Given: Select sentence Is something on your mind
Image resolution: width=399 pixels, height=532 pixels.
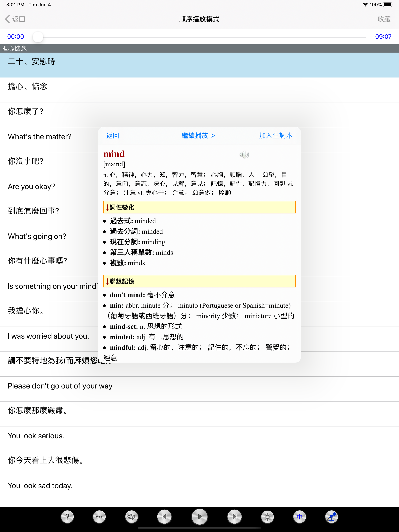Looking at the screenshot, I should 49,289.
